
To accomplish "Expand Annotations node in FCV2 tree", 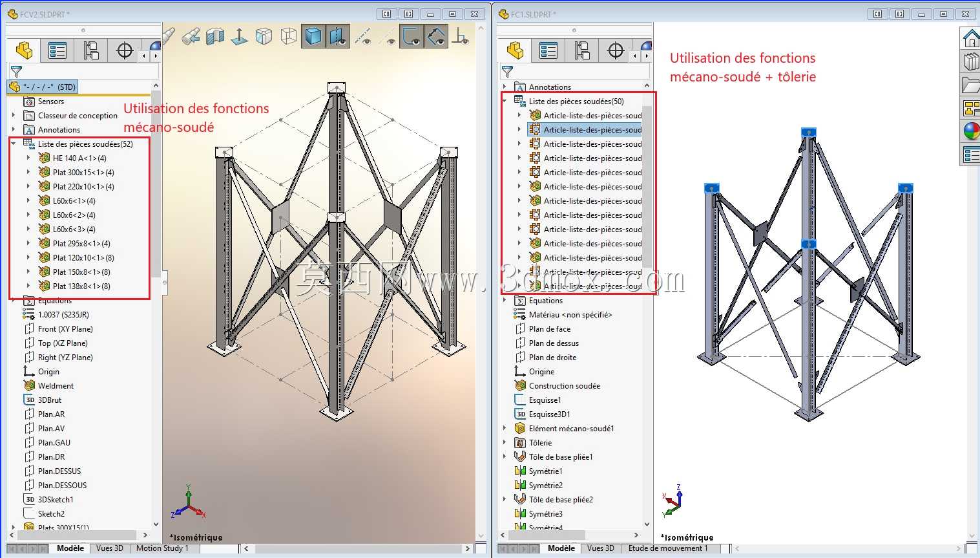I will tap(14, 129).
